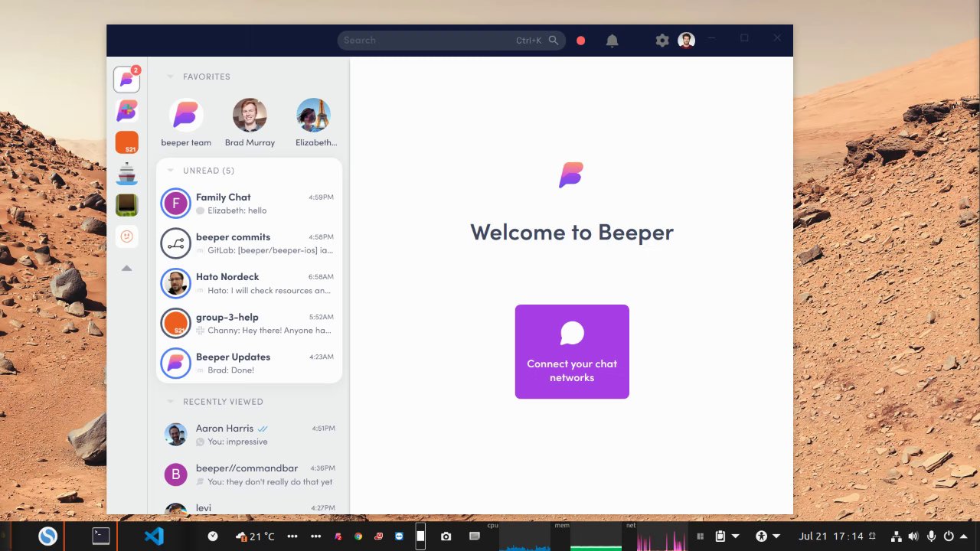
Task: Collapse the Favorites section
Action: (x=170, y=77)
